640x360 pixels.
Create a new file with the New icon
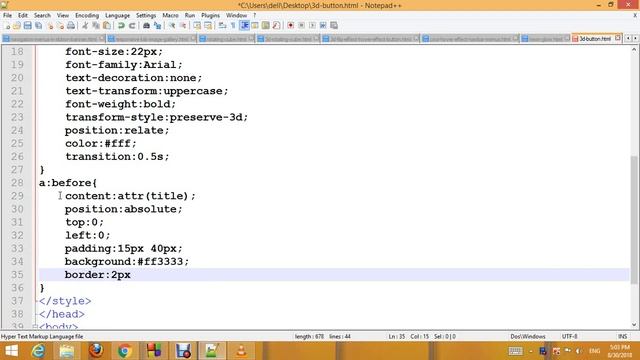[7, 25]
